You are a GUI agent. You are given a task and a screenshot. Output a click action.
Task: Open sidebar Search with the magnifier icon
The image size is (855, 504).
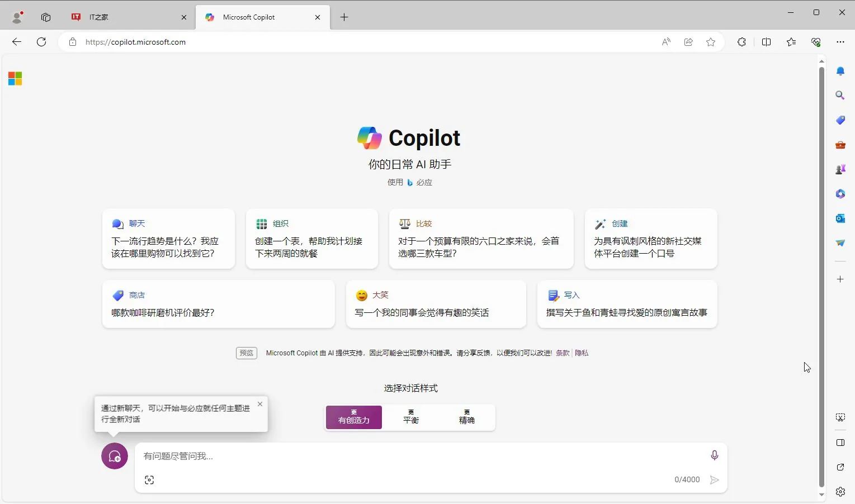[840, 95]
